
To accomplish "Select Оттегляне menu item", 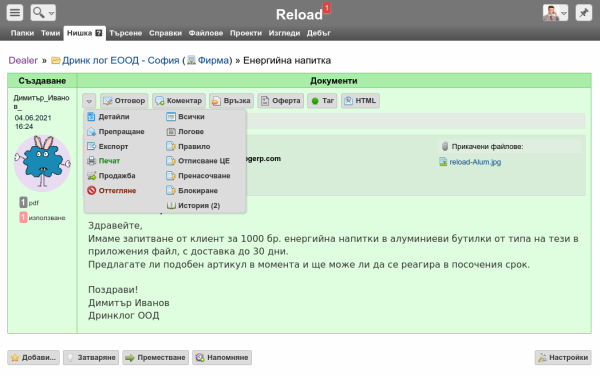I will click(112, 190).
